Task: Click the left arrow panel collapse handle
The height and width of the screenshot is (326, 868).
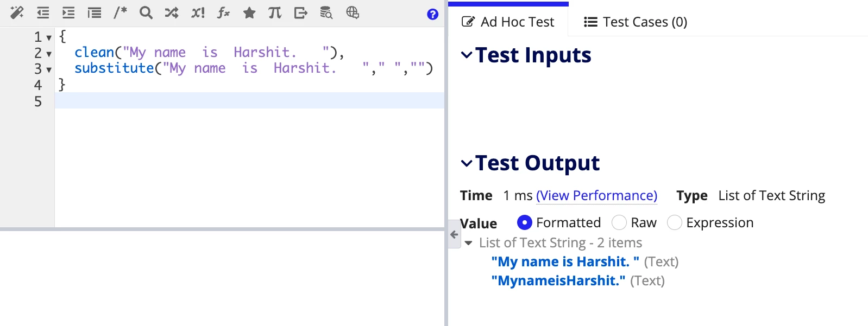Action: 455,234
